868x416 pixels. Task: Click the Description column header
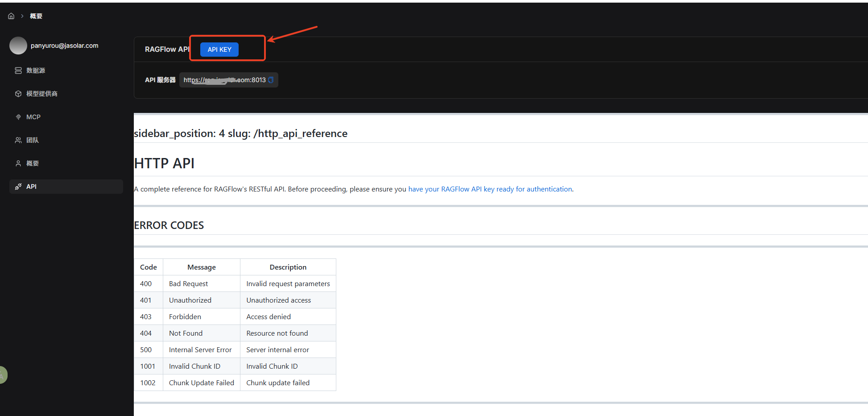[288, 267]
